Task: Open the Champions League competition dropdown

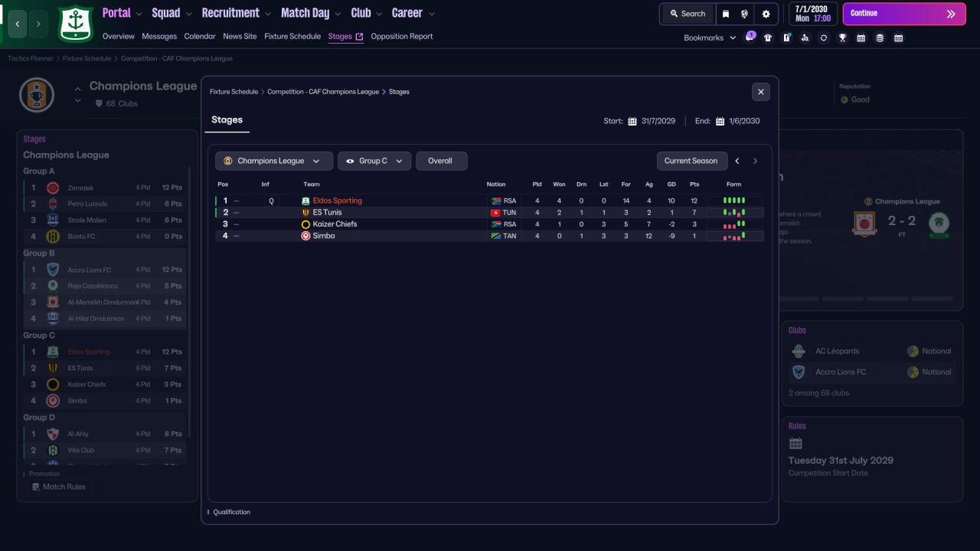Action: pyautogui.click(x=274, y=161)
